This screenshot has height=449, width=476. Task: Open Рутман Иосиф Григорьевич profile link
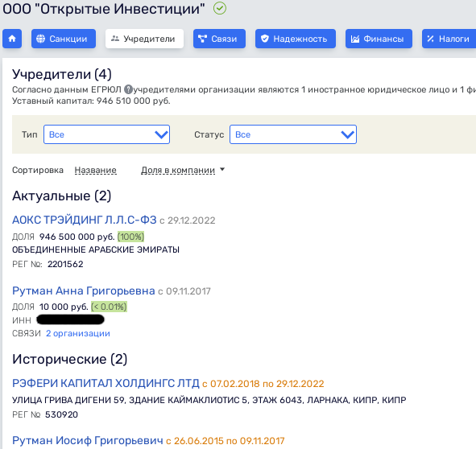coord(88,440)
